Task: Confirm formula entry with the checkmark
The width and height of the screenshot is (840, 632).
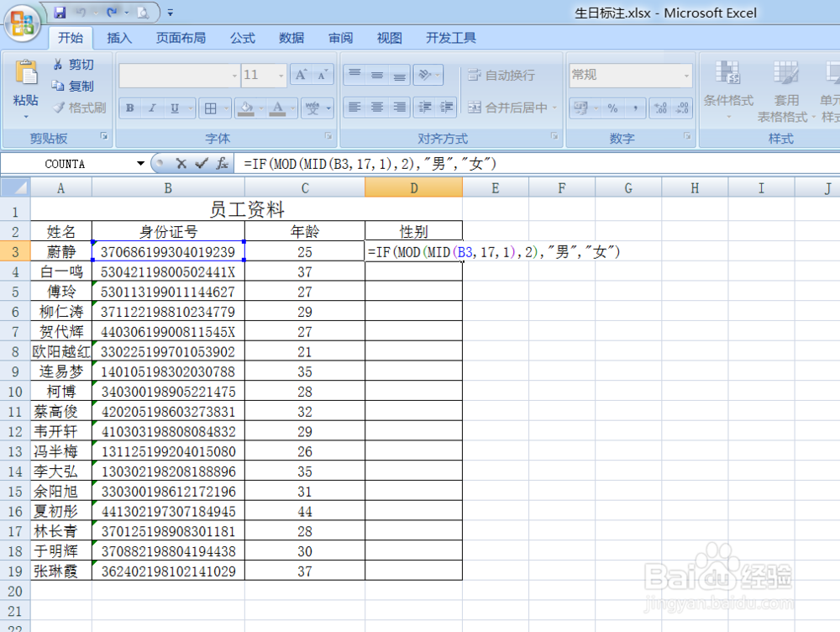Action: pos(202,164)
